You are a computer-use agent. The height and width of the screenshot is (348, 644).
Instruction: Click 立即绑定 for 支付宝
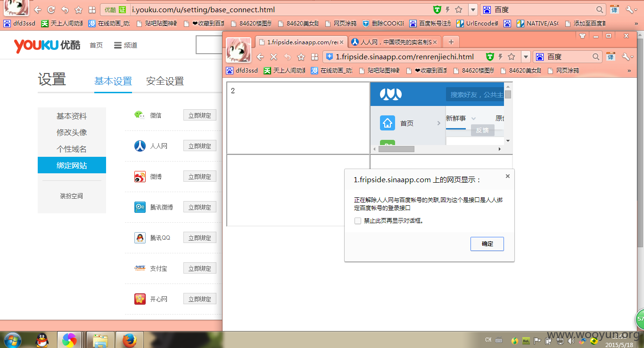pos(200,268)
